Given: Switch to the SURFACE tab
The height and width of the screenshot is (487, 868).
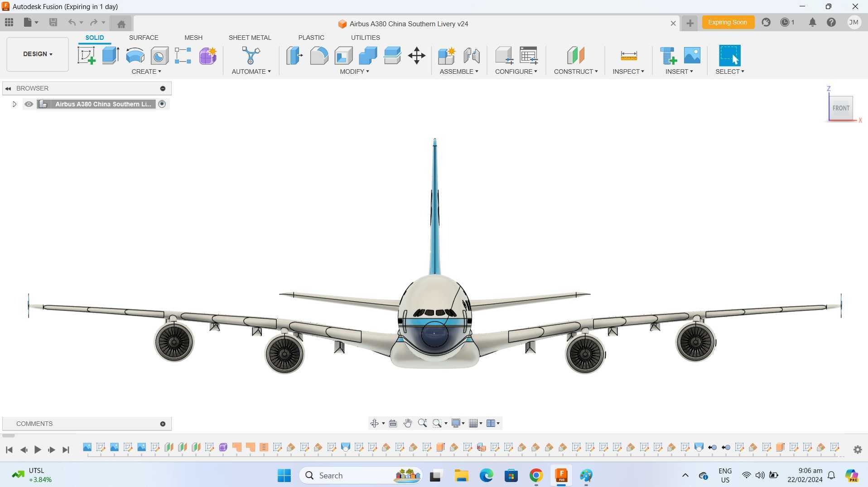Looking at the screenshot, I should tap(144, 38).
